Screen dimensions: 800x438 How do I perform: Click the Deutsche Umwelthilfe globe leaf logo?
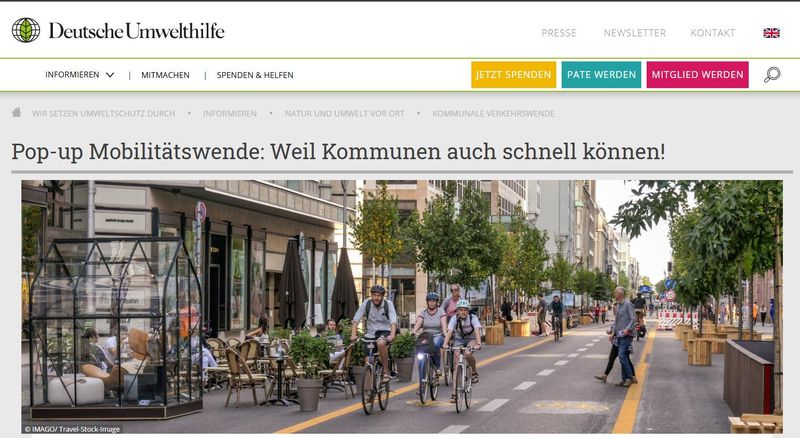(x=26, y=30)
